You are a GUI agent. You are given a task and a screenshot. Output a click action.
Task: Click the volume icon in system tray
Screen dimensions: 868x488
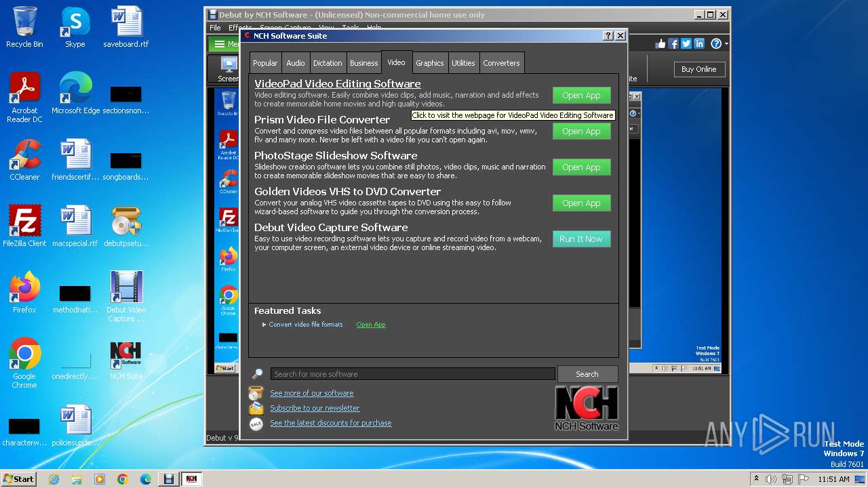[771, 479]
